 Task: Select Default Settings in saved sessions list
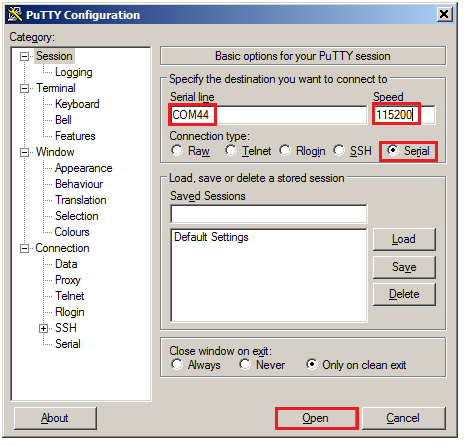tap(211, 237)
